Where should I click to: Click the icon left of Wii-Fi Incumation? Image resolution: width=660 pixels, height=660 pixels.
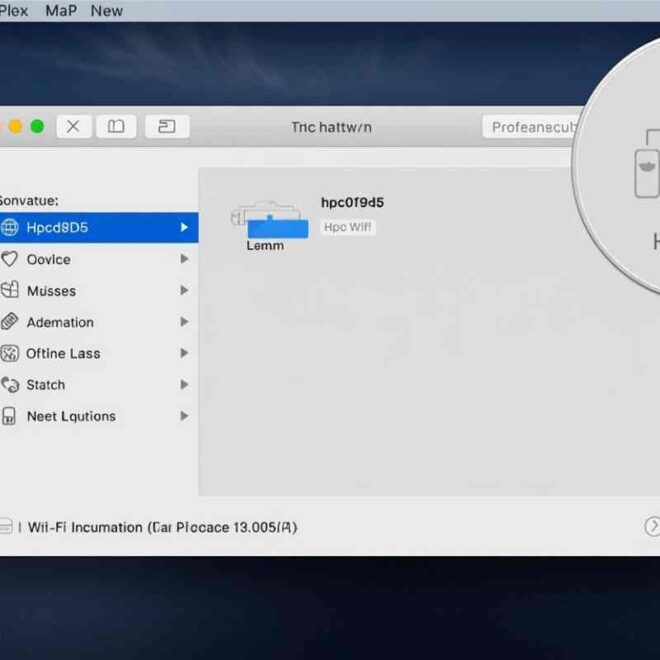click(x=5, y=526)
